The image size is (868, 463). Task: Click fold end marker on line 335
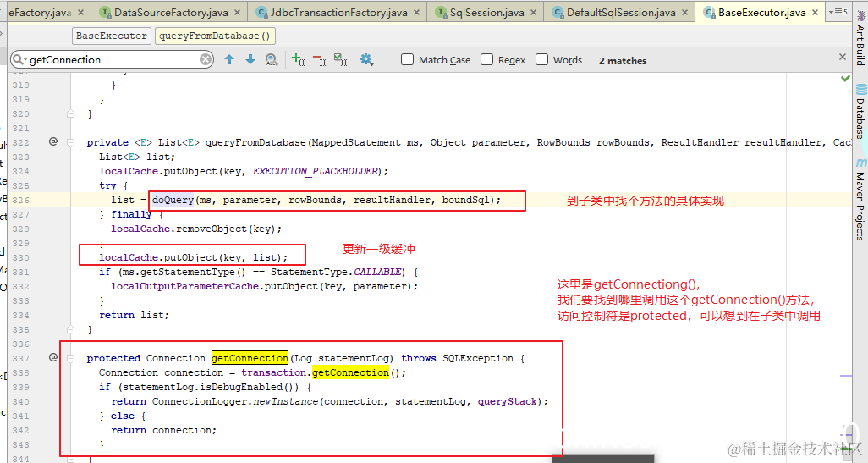(71, 329)
